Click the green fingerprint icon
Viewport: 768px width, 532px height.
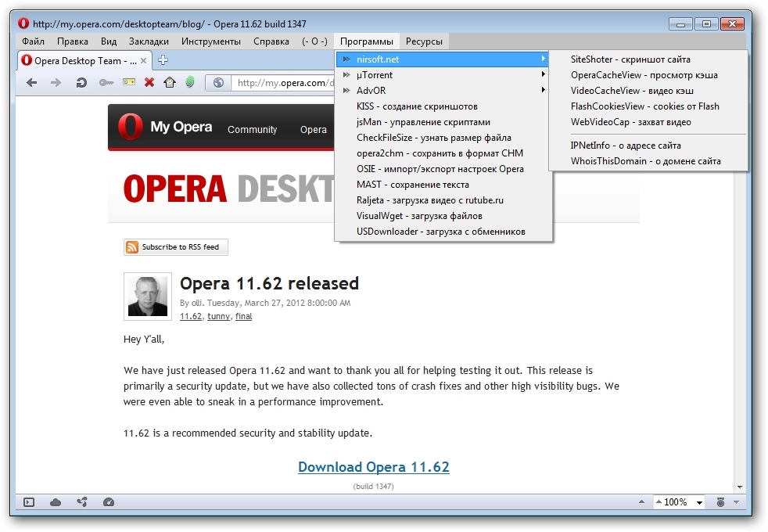(189, 82)
